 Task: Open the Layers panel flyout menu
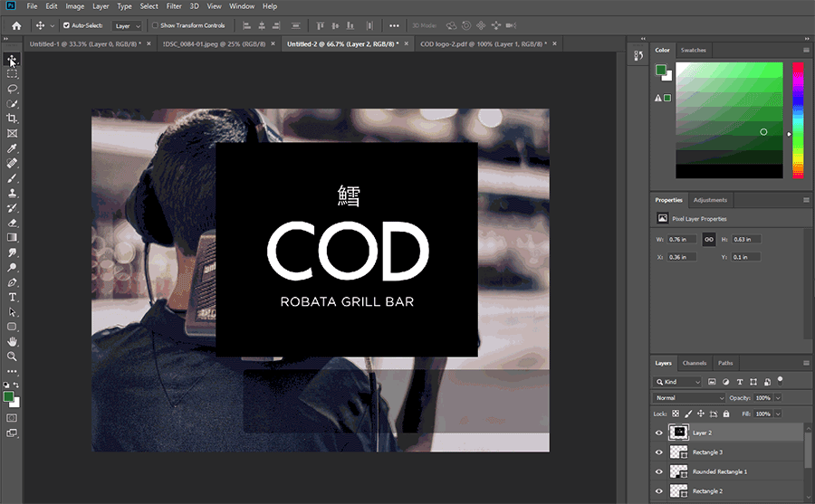(x=806, y=363)
